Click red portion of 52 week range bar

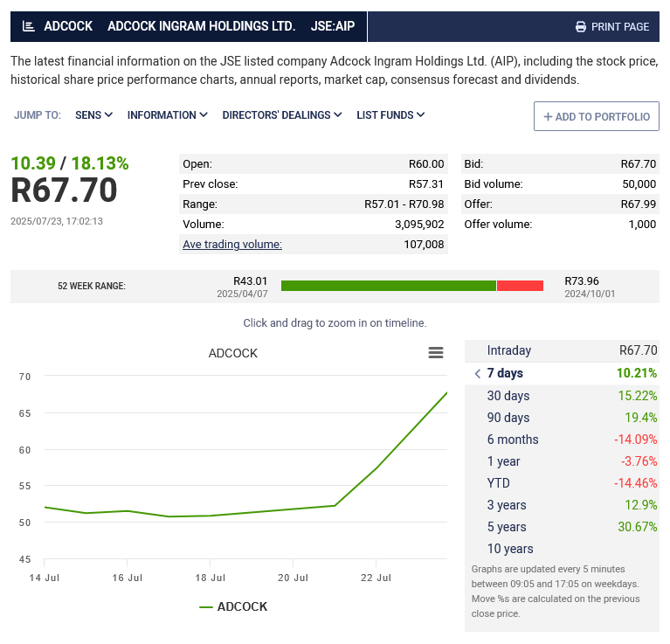pos(520,286)
